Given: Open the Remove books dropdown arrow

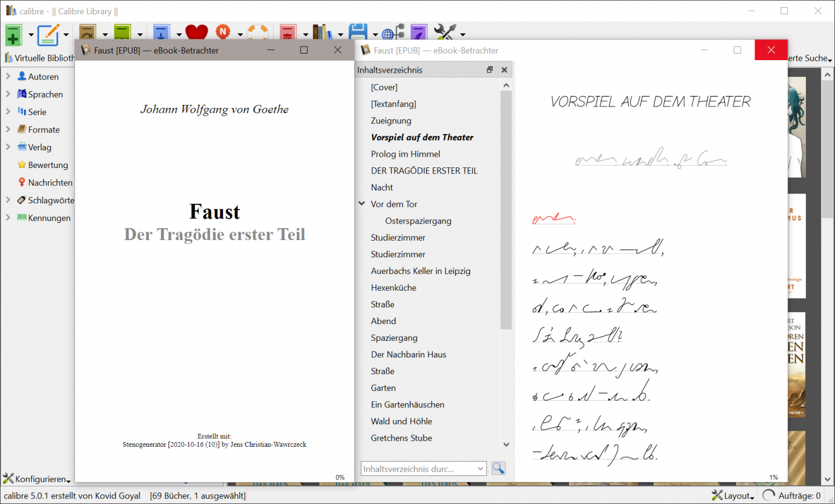Looking at the screenshot, I should tap(305, 35).
